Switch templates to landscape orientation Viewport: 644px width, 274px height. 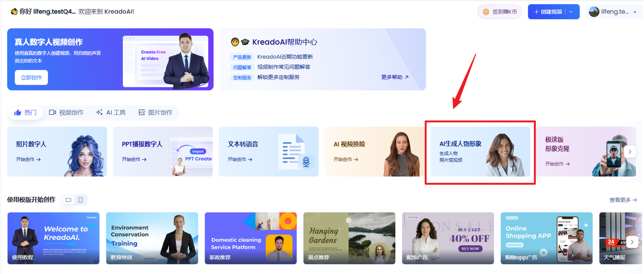(x=68, y=200)
